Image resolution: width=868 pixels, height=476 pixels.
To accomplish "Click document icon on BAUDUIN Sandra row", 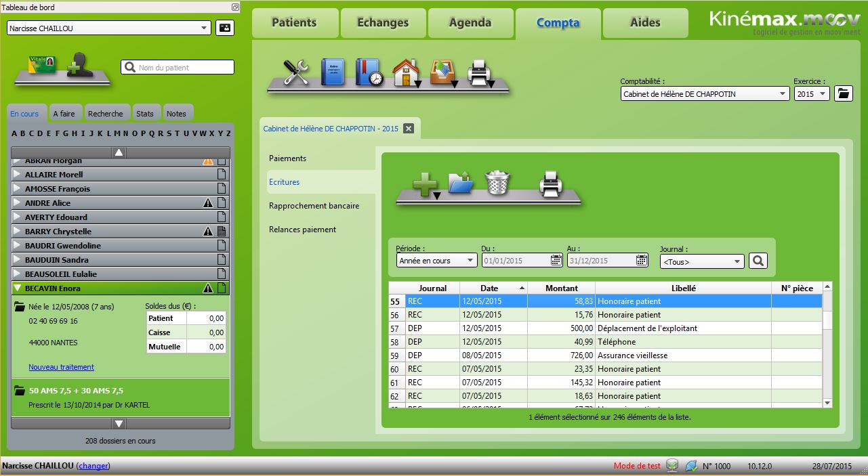I will pos(221,260).
